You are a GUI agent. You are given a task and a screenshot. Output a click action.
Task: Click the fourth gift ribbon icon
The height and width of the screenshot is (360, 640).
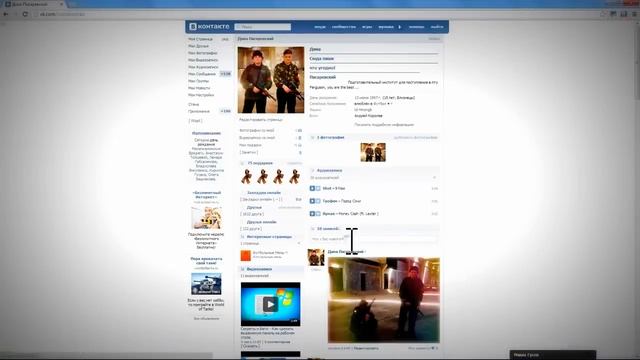(294, 177)
